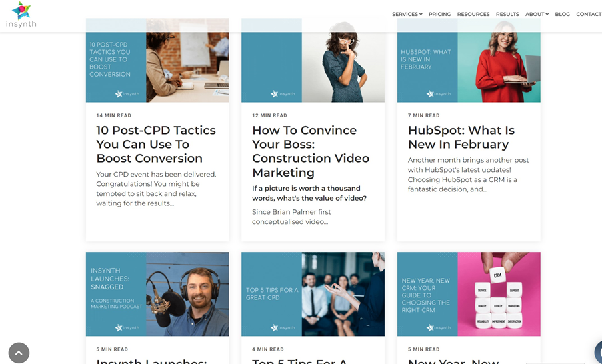Click the scroll-to-top chevron button
The height and width of the screenshot is (364, 602).
click(x=19, y=353)
